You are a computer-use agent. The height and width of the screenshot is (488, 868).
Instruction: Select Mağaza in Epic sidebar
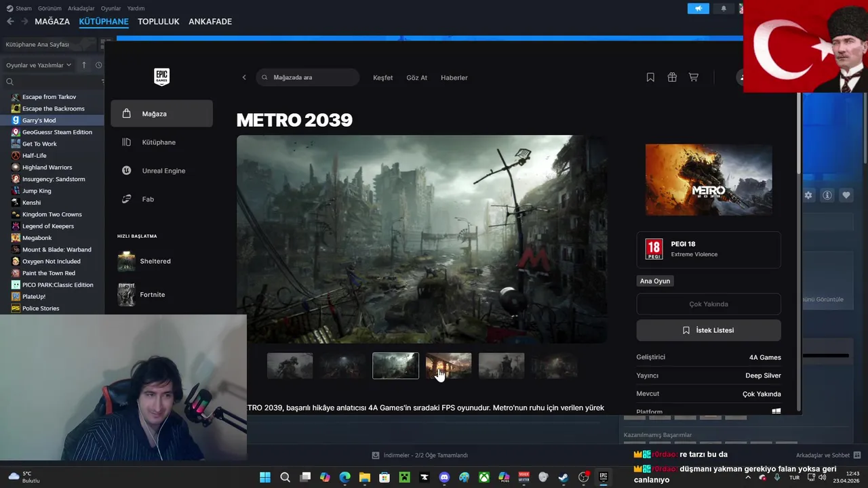(161, 114)
